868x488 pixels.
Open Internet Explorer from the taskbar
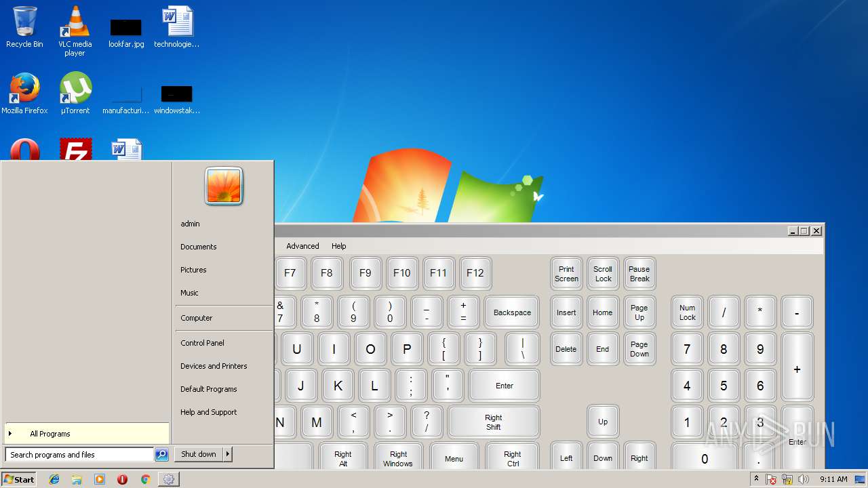pos(54,479)
